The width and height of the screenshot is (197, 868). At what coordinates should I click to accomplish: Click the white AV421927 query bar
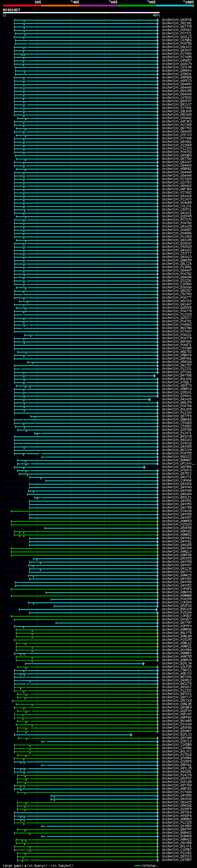click(x=81, y=13)
